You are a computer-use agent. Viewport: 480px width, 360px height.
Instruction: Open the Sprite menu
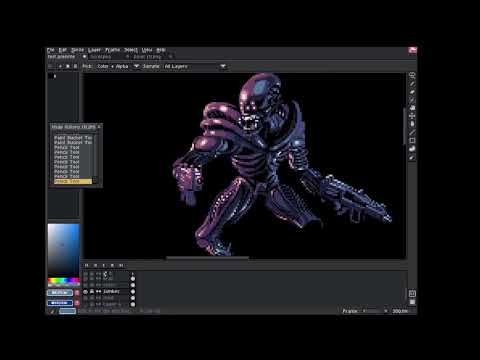[77, 50]
